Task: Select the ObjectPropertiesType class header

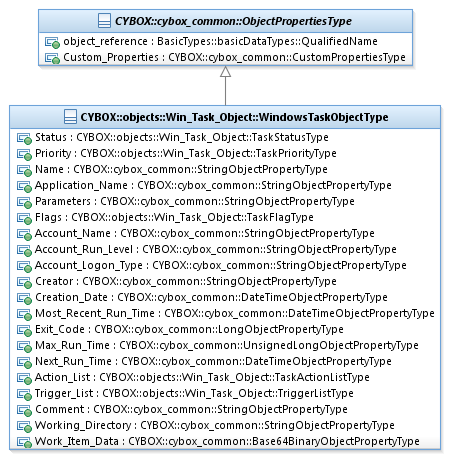Action: pos(226,21)
